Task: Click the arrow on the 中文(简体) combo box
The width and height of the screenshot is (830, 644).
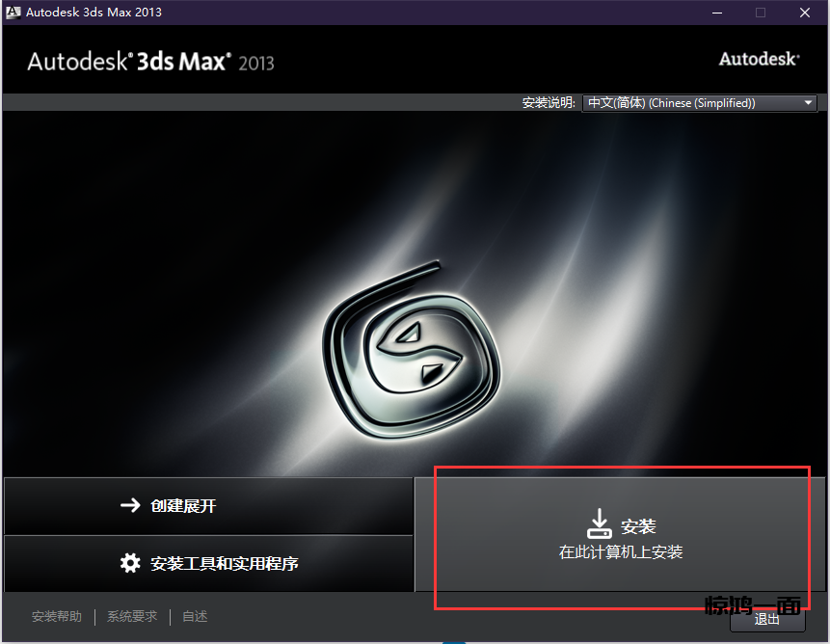Action: (x=808, y=103)
